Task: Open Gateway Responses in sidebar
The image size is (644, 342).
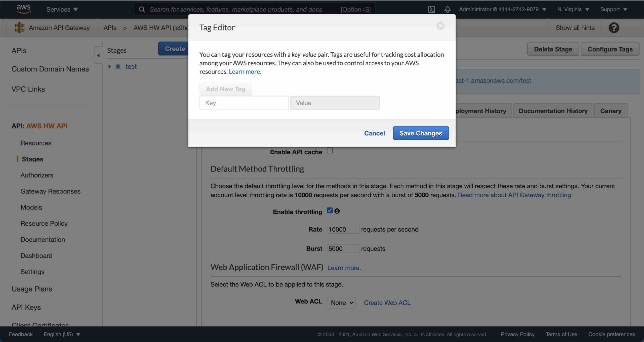Action: click(50, 191)
